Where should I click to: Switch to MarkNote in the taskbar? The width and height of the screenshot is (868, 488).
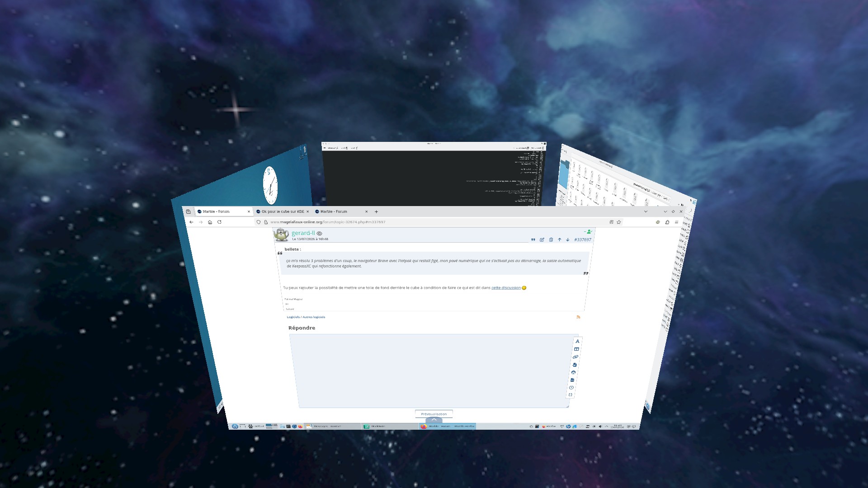[x=390, y=426]
